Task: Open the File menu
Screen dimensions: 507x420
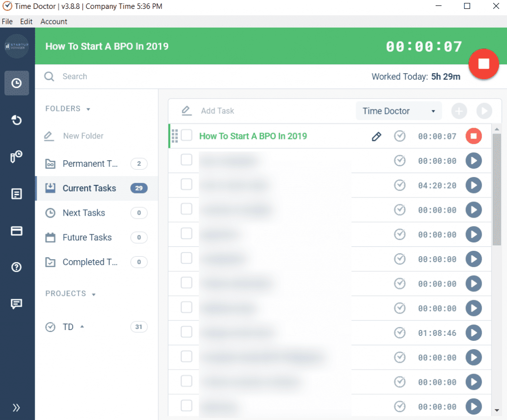Action: point(7,21)
